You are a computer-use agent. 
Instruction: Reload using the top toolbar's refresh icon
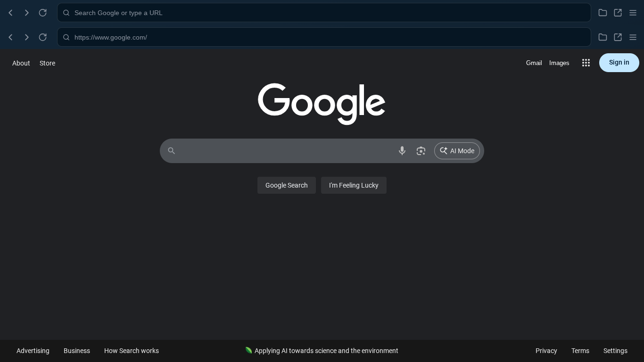click(x=42, y=13)
